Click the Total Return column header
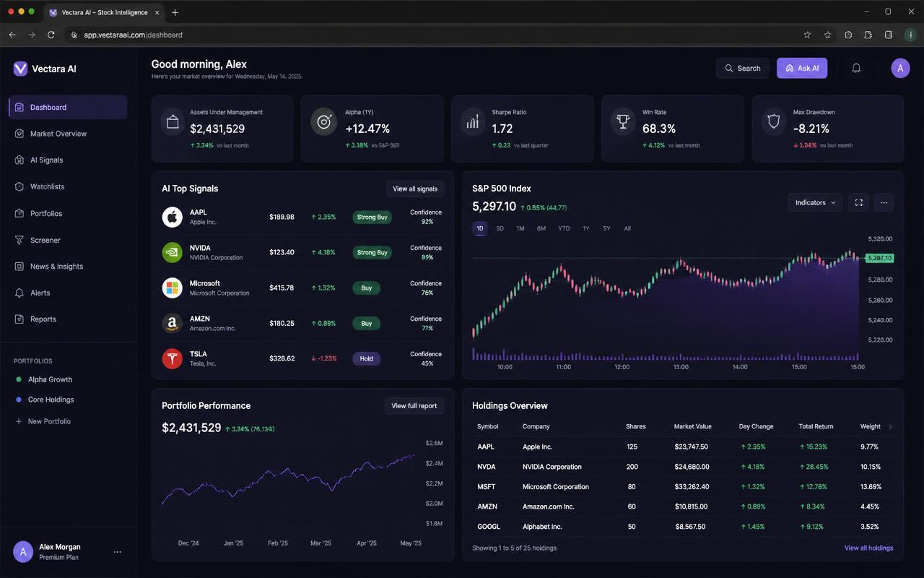This screenshot has width=924, height=578. coord(816,426)
